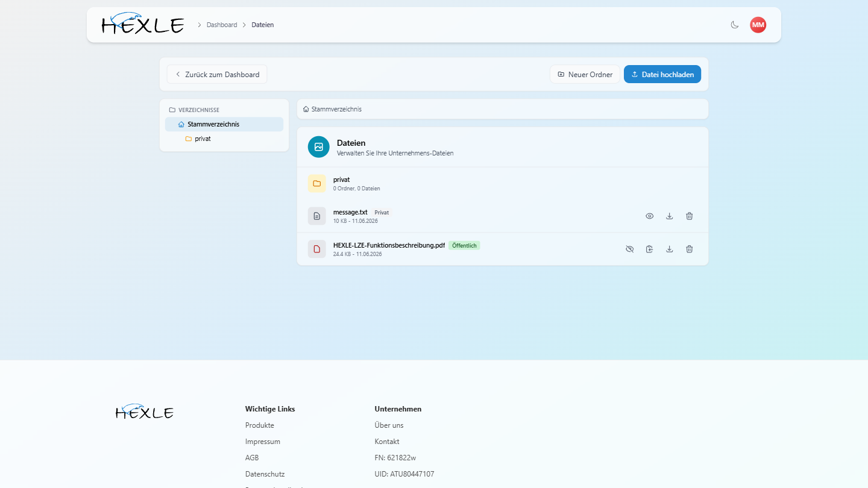
Task: Open the MM user avatar menu
Action: (x=758, y=25)
